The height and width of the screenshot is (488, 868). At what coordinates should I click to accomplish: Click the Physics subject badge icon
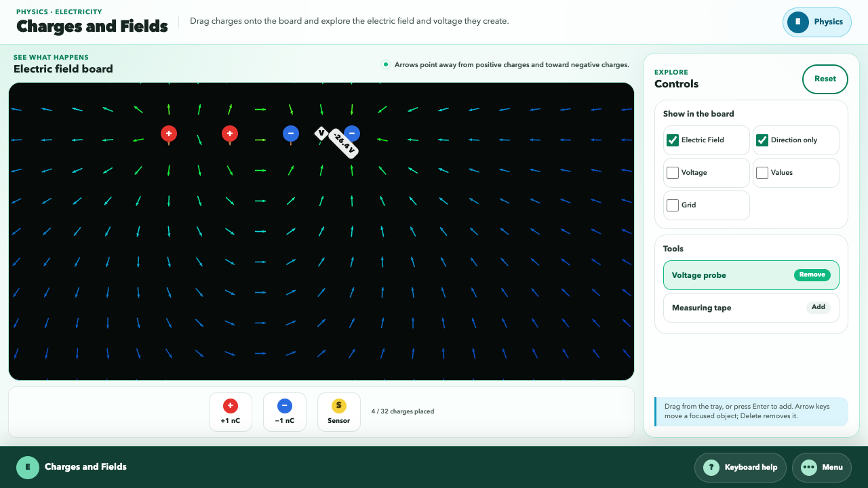point(798,22)
